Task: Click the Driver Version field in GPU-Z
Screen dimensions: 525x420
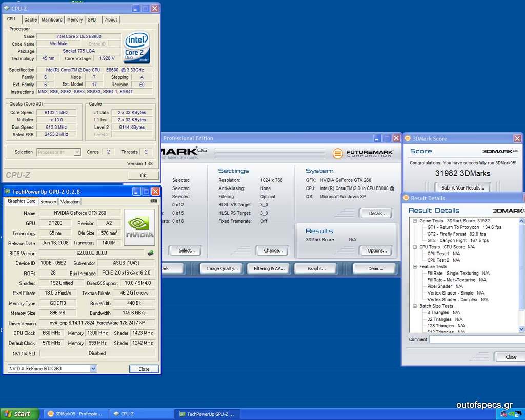Action: [x=97, y=323]
